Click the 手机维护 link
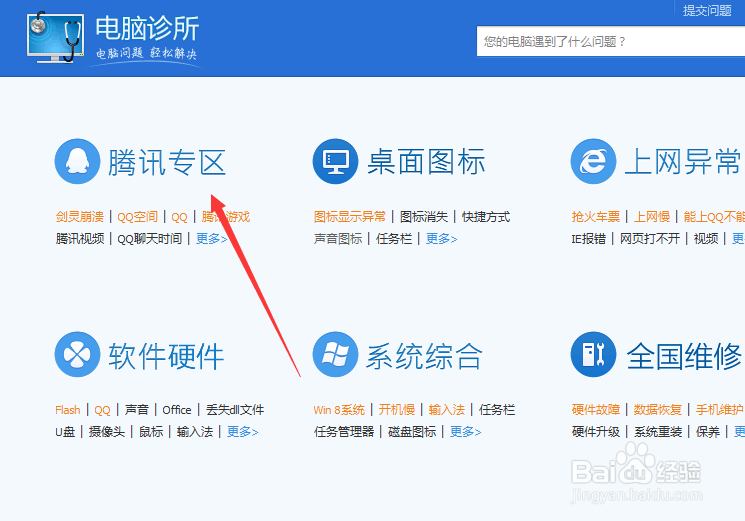The image size is (745, 521). 719,410
